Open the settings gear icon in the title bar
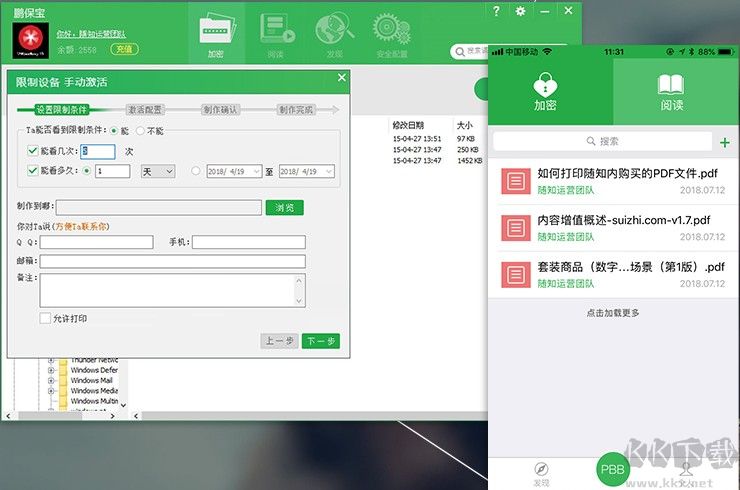The height and width of the screenshot is (490, 740). pos(520,11)
